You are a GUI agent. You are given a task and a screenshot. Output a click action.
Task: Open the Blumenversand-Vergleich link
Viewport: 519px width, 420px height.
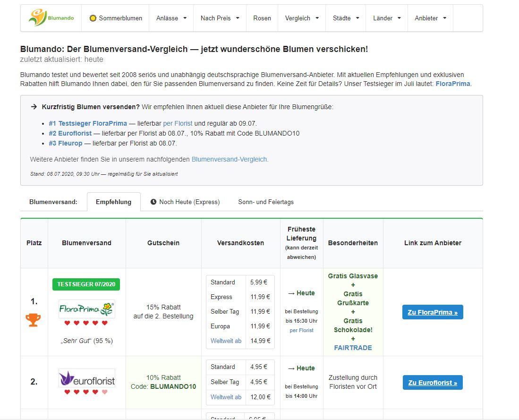(230, 159)
